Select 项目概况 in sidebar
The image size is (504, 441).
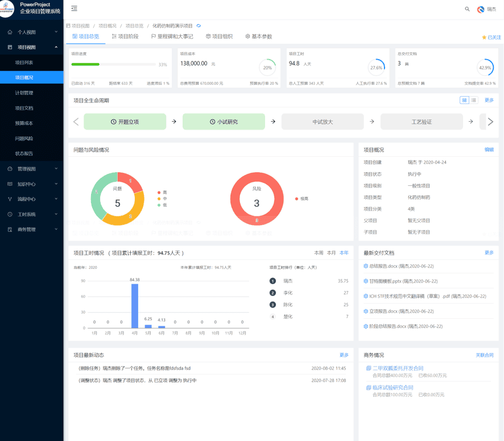31,77
